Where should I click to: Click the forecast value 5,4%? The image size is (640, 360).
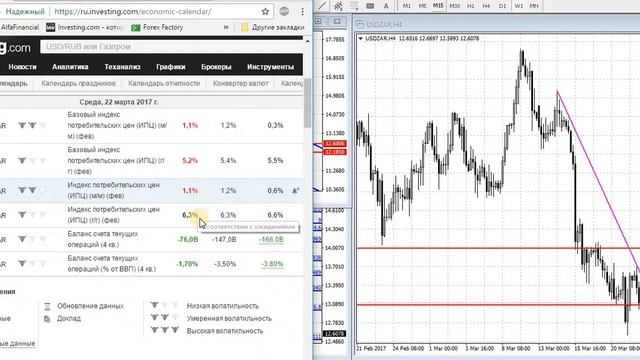point(228,161)
